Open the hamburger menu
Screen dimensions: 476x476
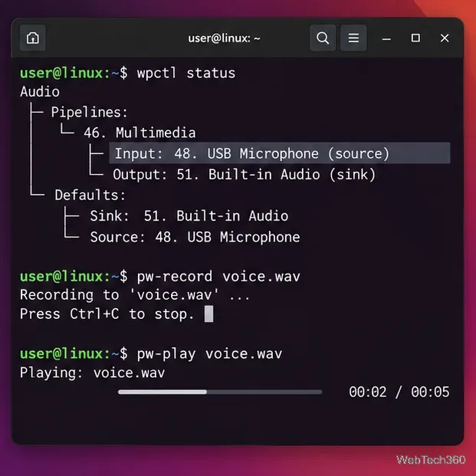point(353,38)
